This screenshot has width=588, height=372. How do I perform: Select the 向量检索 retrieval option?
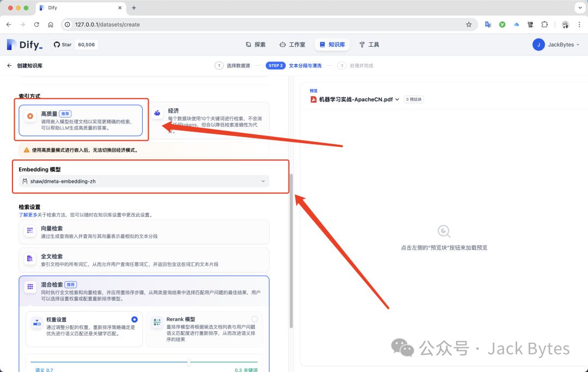[144, 232]
